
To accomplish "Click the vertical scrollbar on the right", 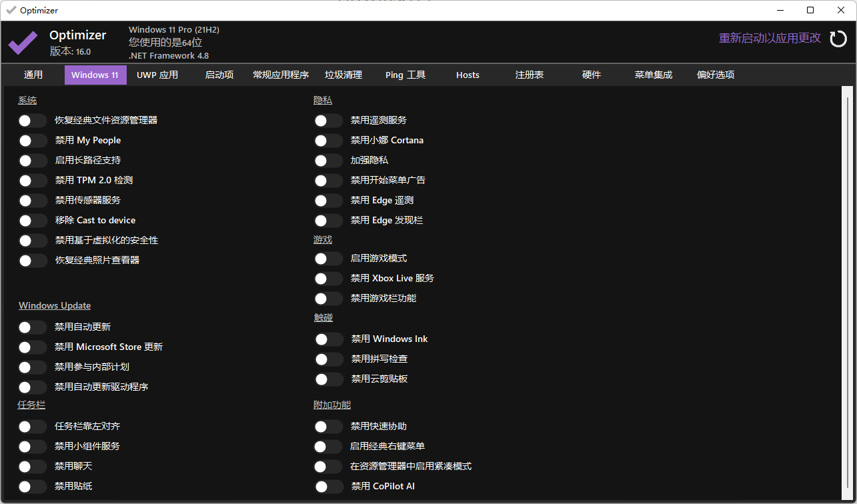I will [x=847, y=292].
